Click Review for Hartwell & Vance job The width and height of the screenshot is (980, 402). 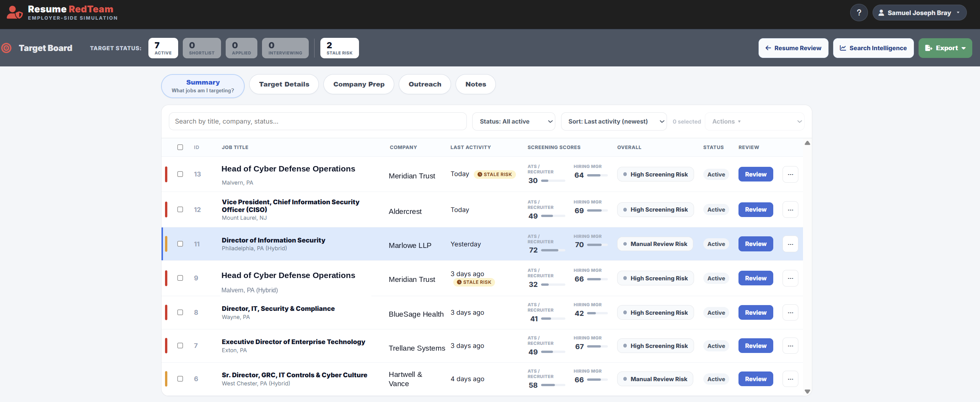click(755, 379)
